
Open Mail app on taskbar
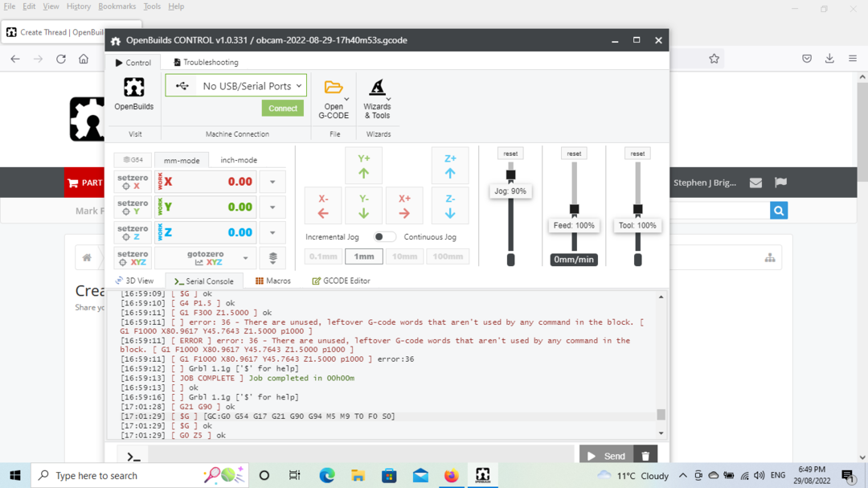[x=420, y=475]
